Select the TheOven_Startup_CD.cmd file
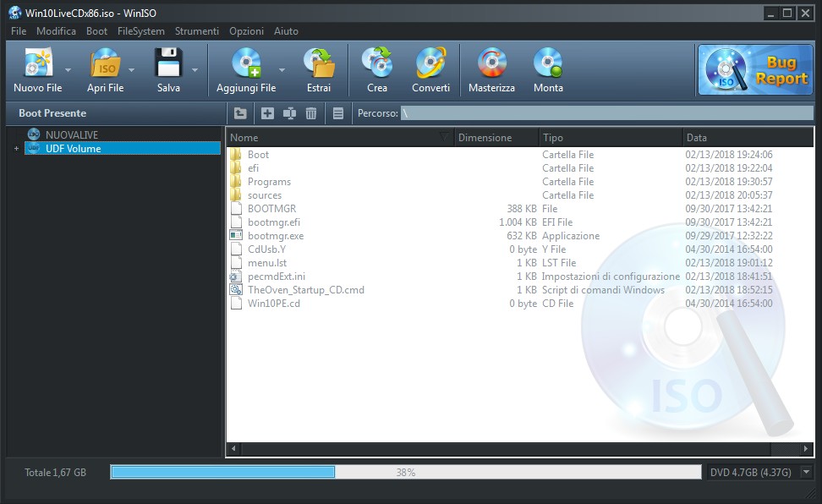This screenshot has width=822, height=504. 306,290
